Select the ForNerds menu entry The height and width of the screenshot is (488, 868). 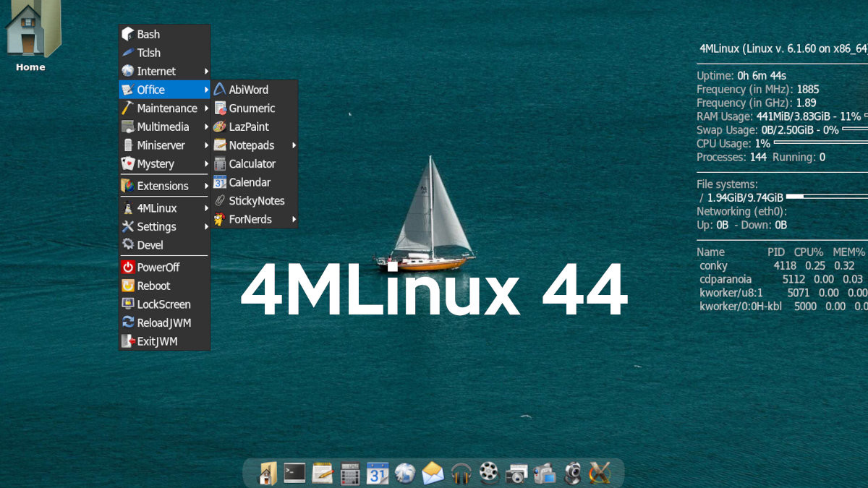pos(254,219)
